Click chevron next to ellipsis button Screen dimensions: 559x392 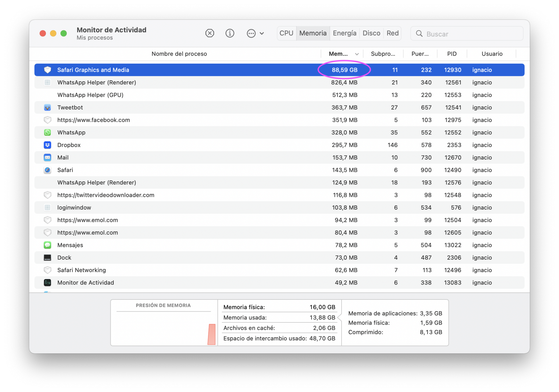tap(262, 34)
